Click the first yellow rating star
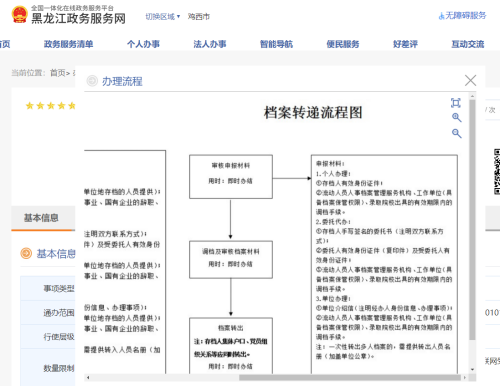Screen dimensions: 500x386 pos(30,106)
